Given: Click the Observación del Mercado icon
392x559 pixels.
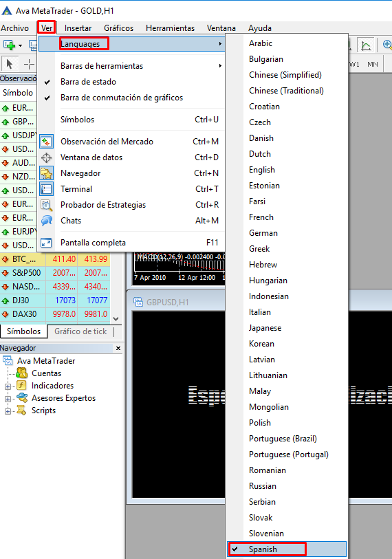Looking at the screenshot, I should coord(46,142).
